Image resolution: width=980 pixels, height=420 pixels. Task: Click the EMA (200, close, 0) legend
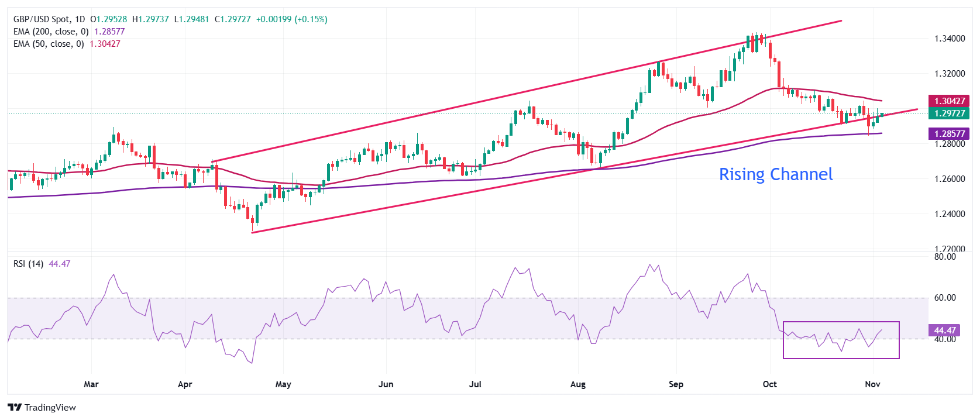coord(51,32)
